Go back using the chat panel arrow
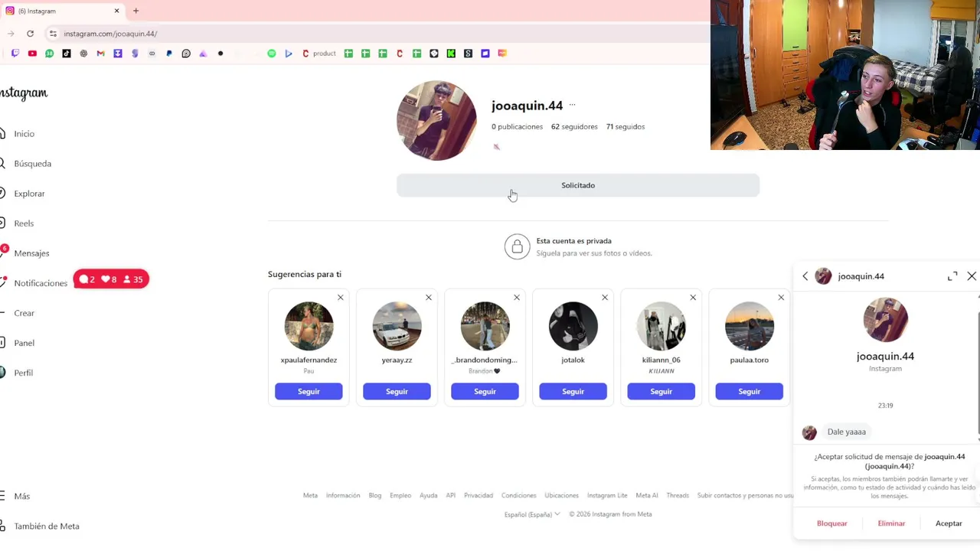980x551 pixels. click(x=805, y=276)
